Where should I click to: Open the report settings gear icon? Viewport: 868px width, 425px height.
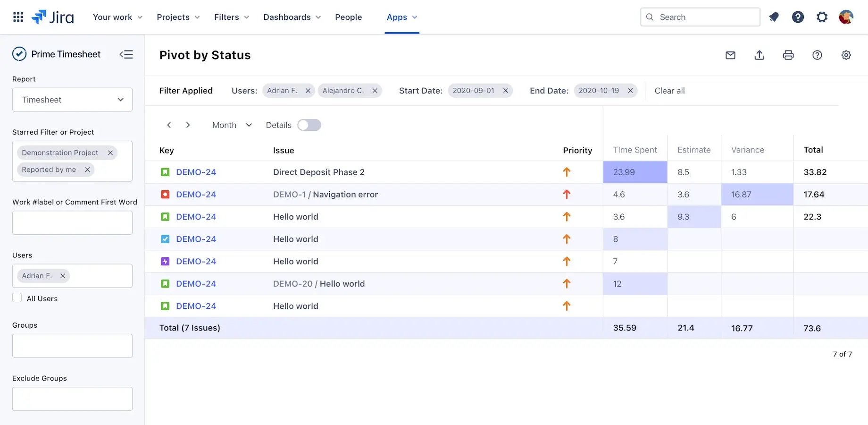point(846,55)
